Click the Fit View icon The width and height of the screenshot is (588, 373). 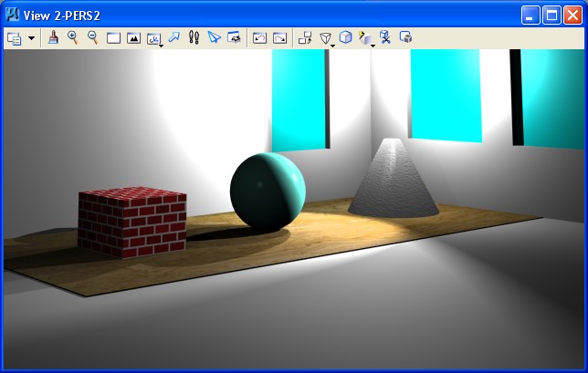click(x=133, y=37)
